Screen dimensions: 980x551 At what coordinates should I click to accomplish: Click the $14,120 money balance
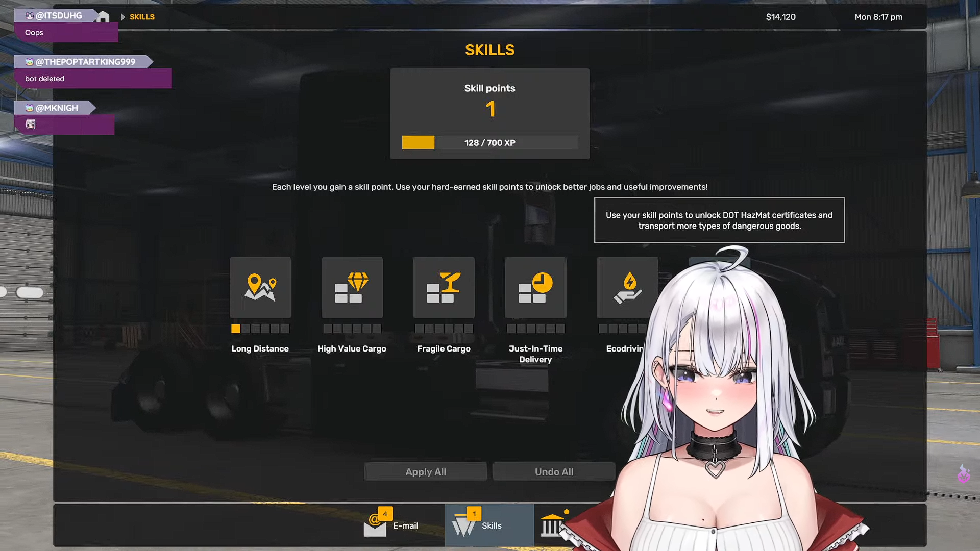(x=781, y=17)
